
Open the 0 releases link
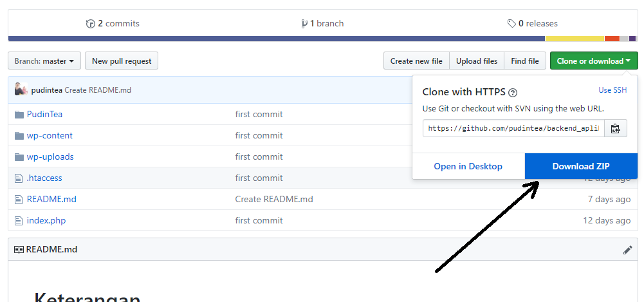(x=533, y=24)
